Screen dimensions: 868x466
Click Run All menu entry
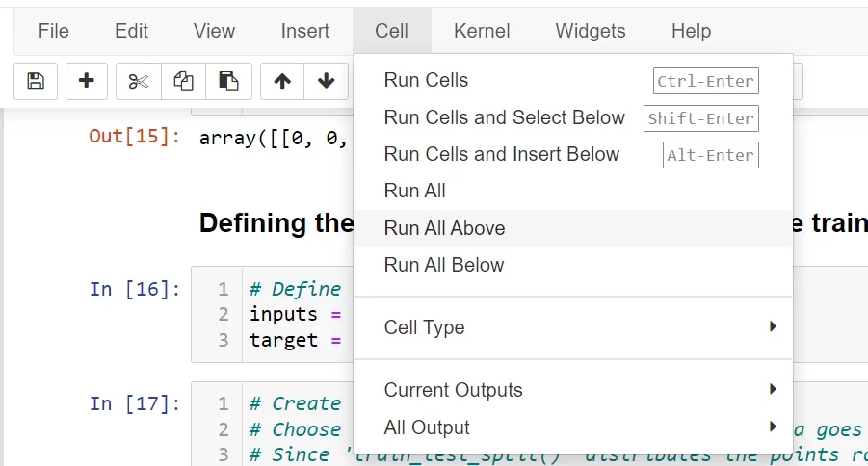[x=414, y=191]
